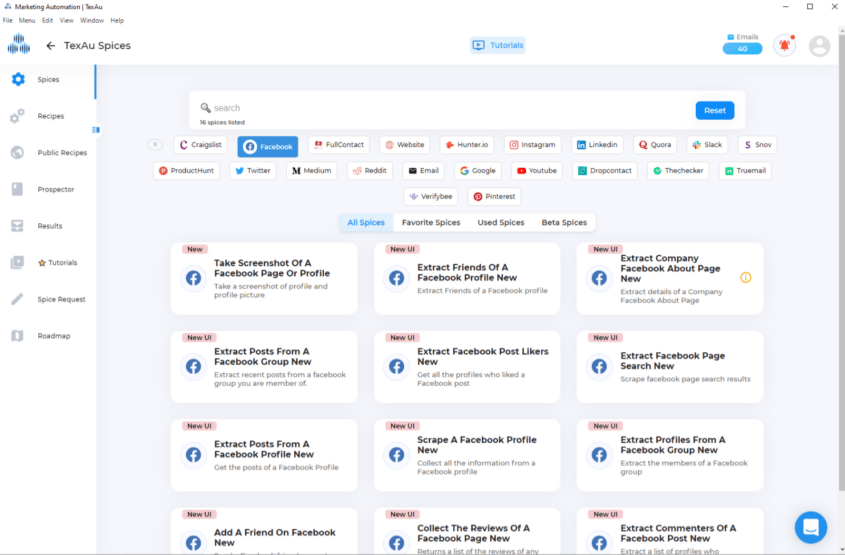This screenshot has height=555, width=845.
Task: Click the back arrow beside TexAu Spices
Action: click(51, 46)
